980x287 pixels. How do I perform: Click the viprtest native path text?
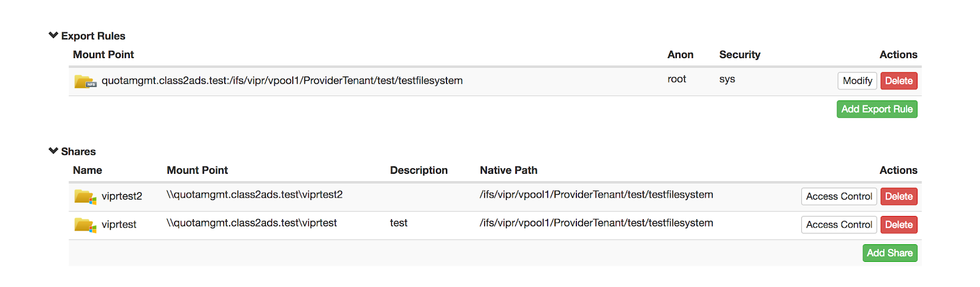click(596, 223)
